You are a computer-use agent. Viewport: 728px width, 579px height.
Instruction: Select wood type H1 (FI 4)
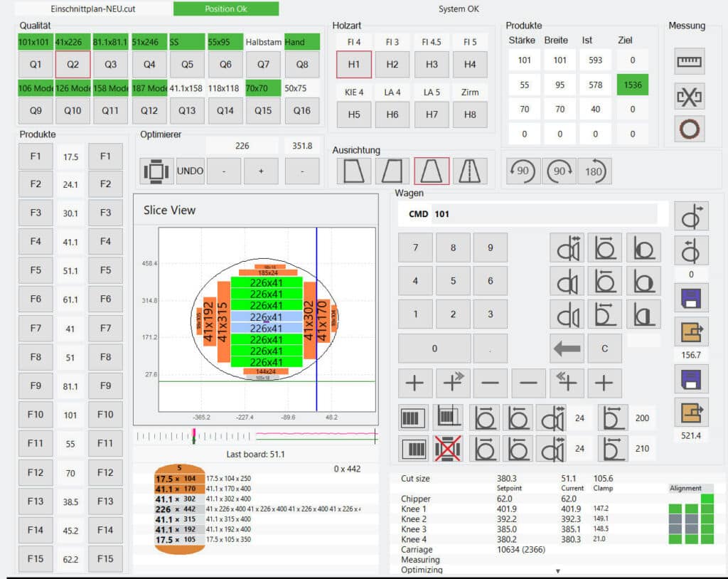click(354, 64)
